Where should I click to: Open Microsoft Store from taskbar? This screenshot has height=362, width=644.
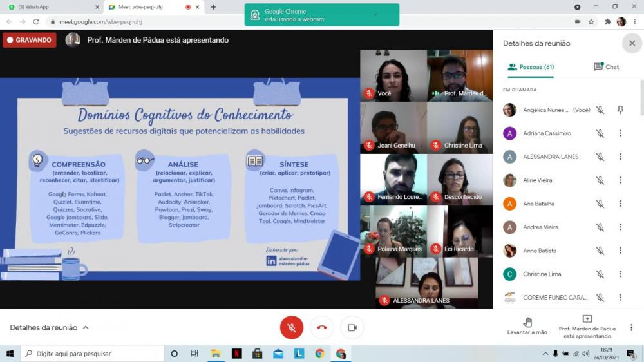[x=258, y=354]
